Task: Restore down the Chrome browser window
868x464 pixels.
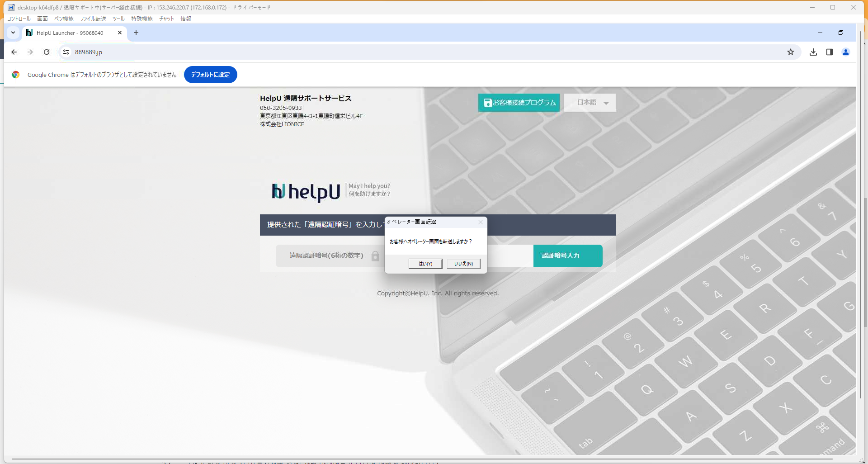Action: click(x=841, y=33)
